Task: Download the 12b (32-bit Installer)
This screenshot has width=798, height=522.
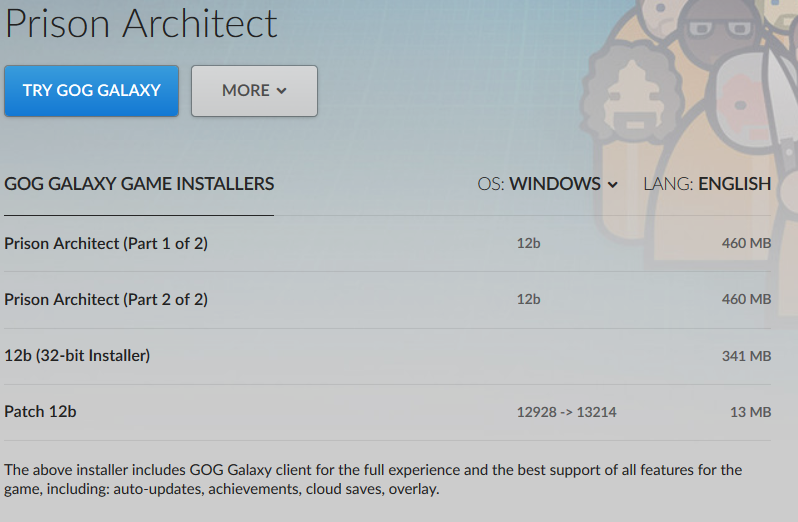Action: [387, 356]
